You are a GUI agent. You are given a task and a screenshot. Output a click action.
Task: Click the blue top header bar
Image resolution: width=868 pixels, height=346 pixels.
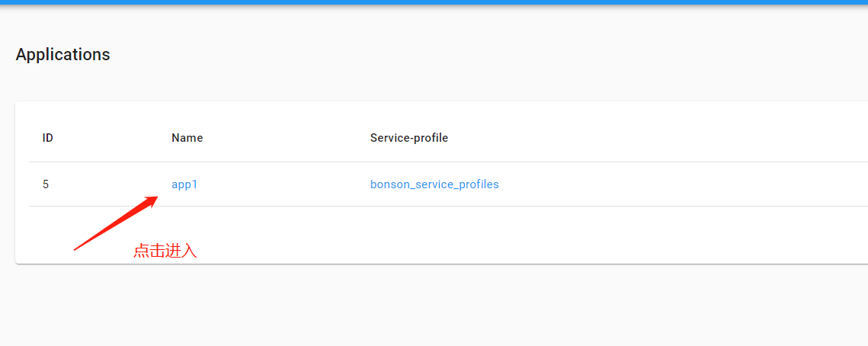pos(434,2)
